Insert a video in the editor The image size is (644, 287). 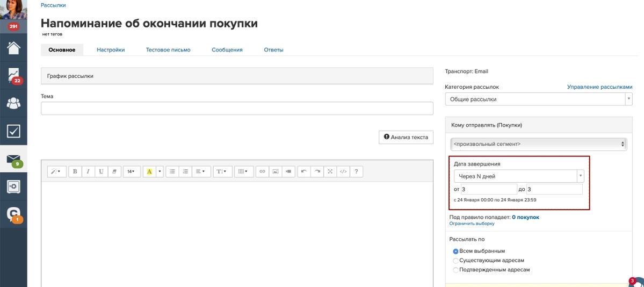pos(288,171)
